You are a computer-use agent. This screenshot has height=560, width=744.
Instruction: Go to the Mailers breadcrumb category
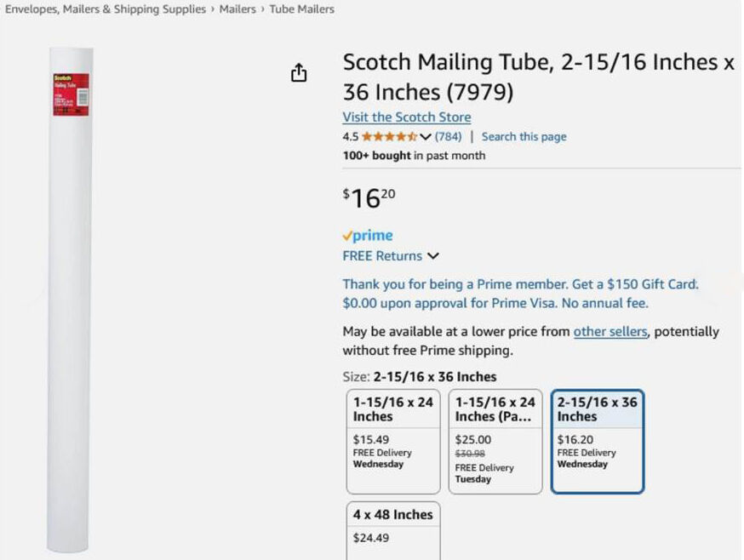(x=238, y=9)
